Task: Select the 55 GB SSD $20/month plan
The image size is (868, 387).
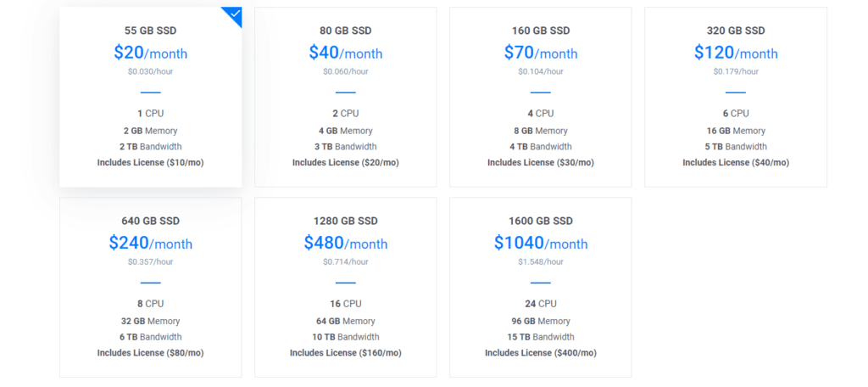Action: point(151,97)
